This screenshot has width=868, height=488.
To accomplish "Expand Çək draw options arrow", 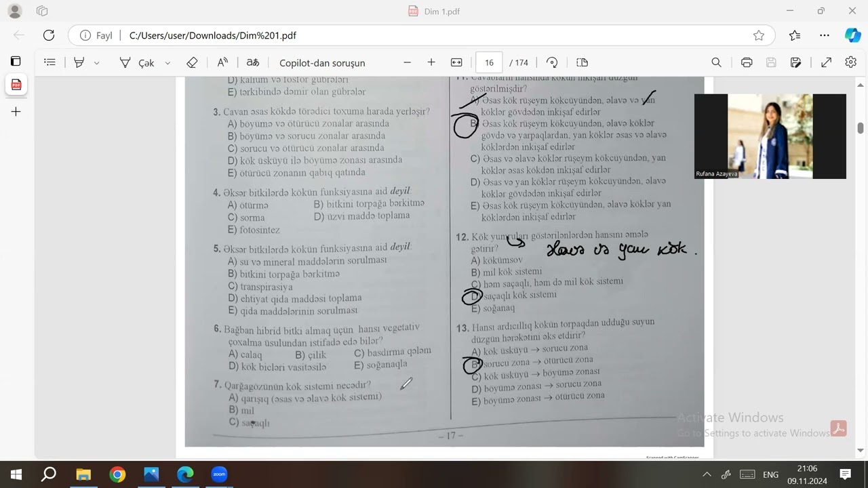I will (167, 62).
